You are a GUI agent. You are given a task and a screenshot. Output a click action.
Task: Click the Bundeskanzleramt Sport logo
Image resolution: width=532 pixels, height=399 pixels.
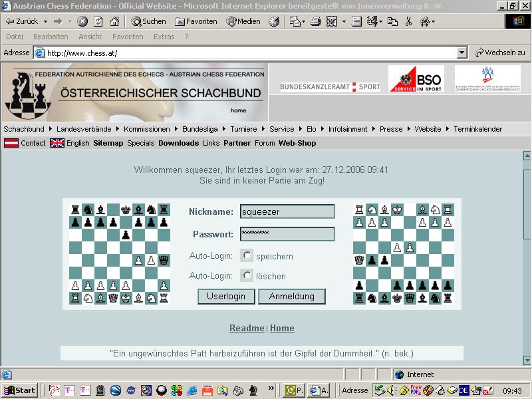pos(330,87)
